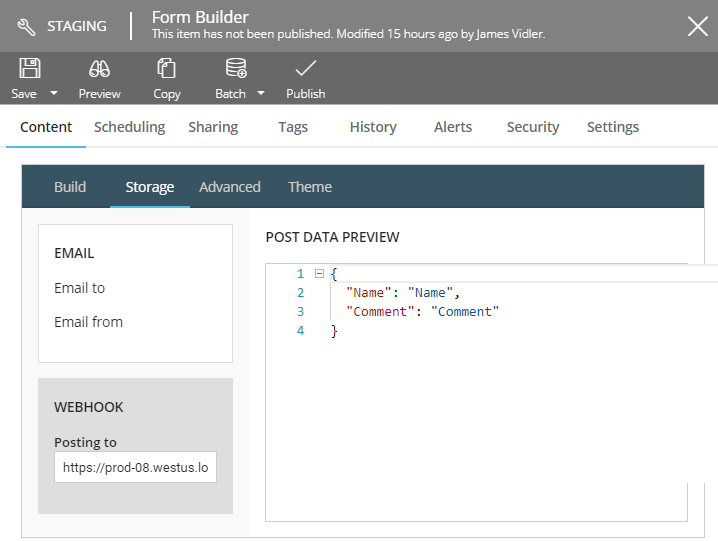Close the Form Builder panel

point(698,26)
